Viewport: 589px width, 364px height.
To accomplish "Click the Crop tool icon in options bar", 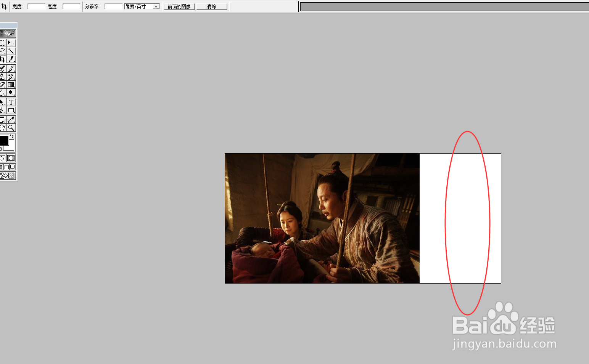I will [4, 6].
